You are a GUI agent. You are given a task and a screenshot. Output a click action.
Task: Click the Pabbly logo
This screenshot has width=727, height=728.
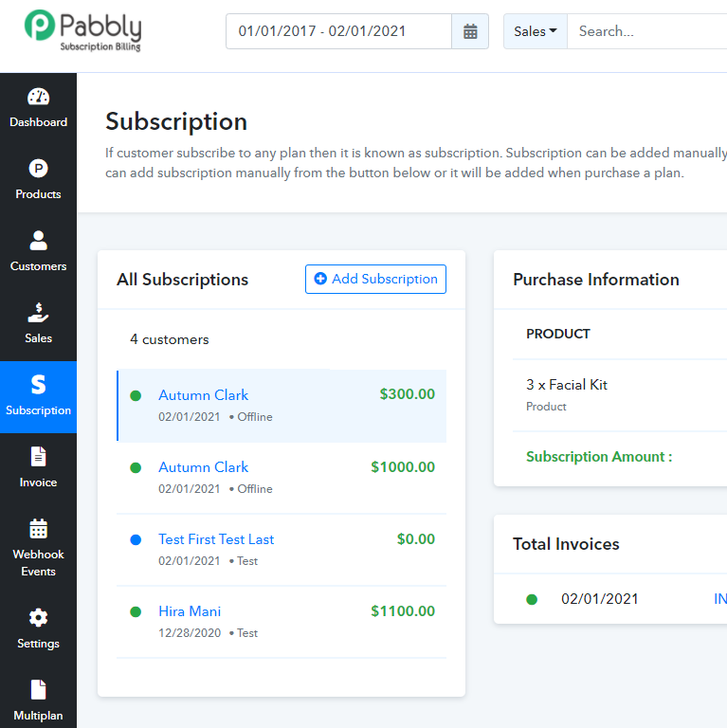pos(83,30)
